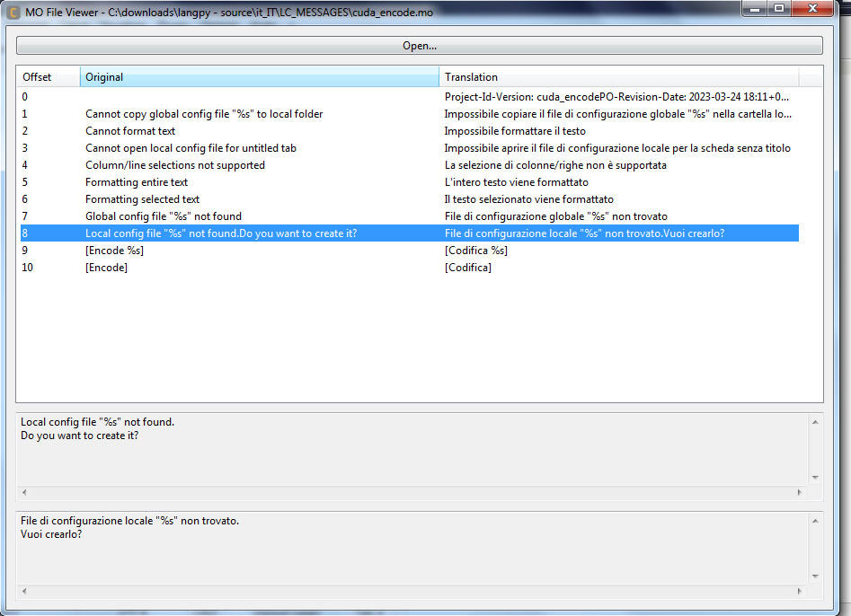Click the MO File Viewer title bar icon
The height and width of the screenshot is (616, 851).
pos(12,12)
